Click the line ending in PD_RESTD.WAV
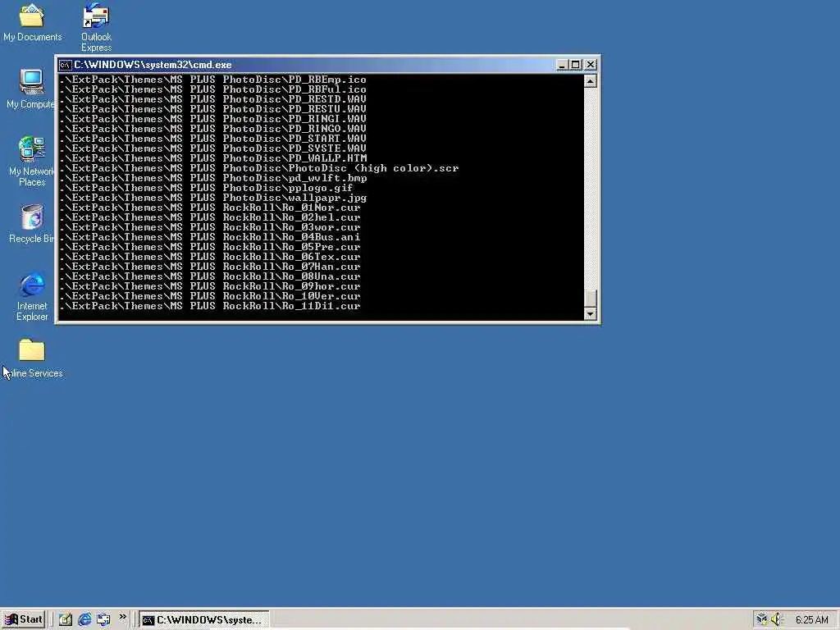The height and width of the screenshot is (630, 840). [212, 99]
